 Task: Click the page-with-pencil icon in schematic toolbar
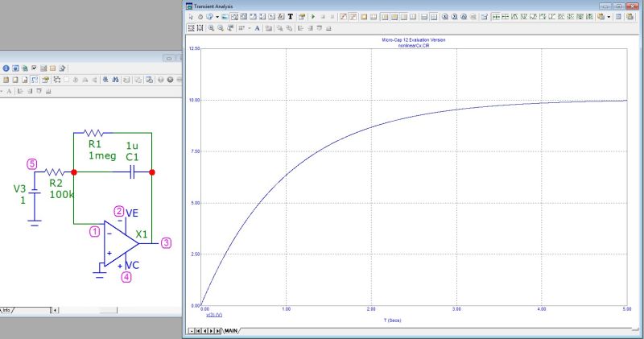tap(62, 68)
